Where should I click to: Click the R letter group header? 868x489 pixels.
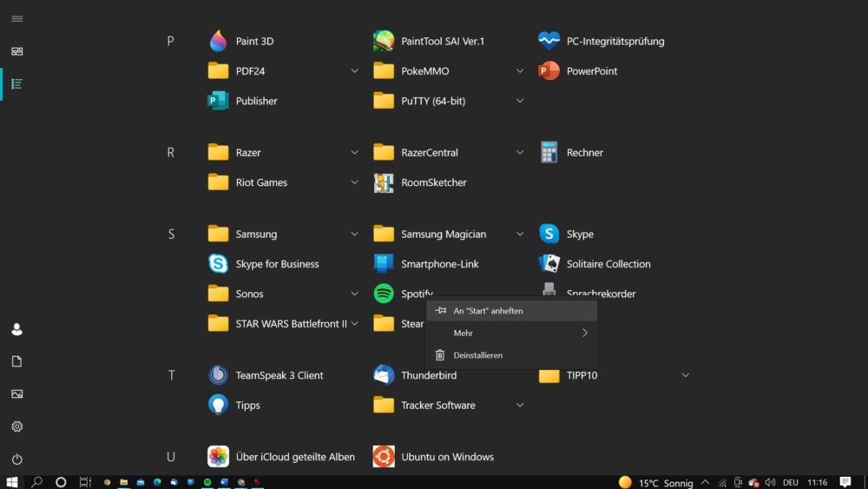click(170, 152)
